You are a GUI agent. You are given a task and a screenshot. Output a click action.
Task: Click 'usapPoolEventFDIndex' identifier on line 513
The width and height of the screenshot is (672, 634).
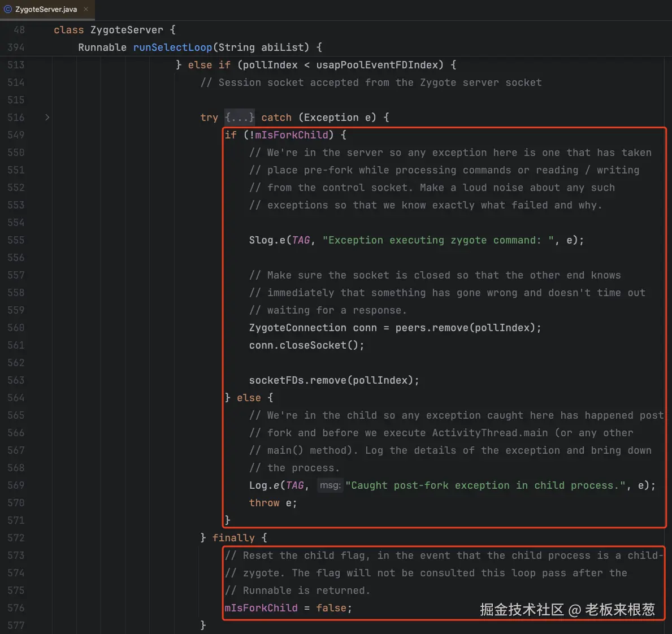coord(377,65)
